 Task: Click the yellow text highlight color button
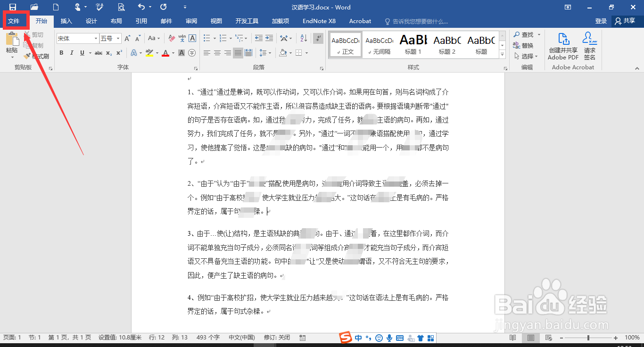(149, 53)
